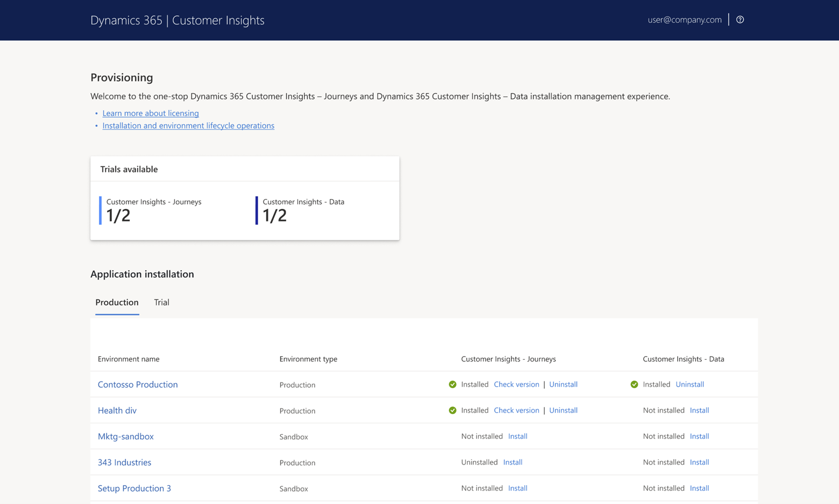Open the Contosso Production environment
This screenshot has height=504, width=839.
(138, 385)
